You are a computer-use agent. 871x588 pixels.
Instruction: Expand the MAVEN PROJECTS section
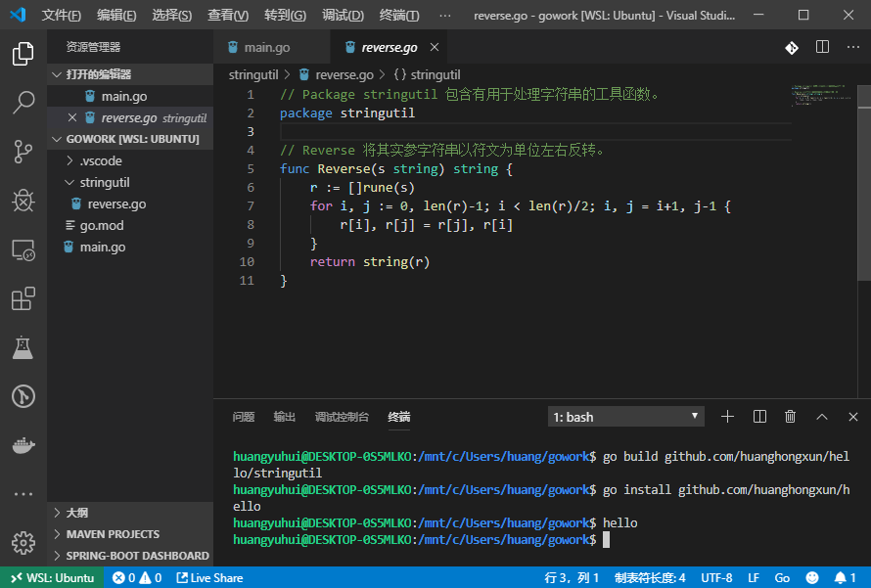[x=130, y=534]
